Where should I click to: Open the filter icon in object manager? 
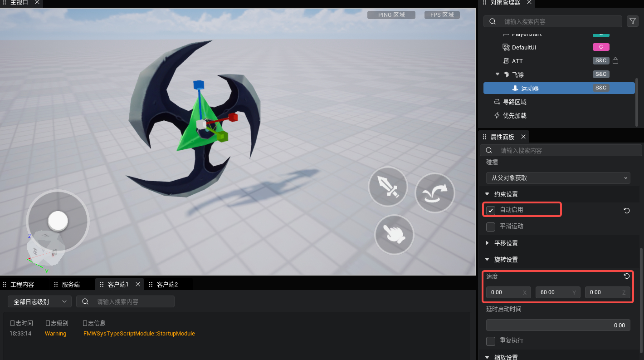(x=632, y=21)
